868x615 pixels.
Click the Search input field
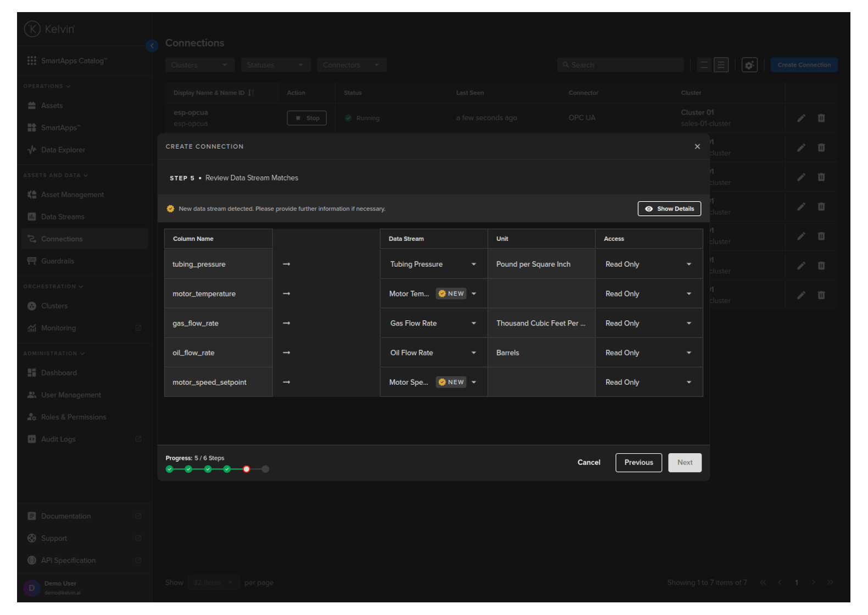click(621, 65)
